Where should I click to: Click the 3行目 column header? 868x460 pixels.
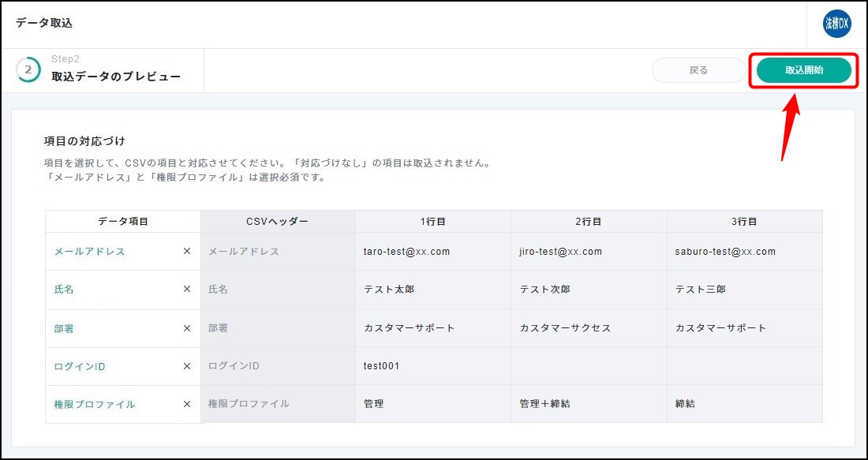(x=744, y=222)
